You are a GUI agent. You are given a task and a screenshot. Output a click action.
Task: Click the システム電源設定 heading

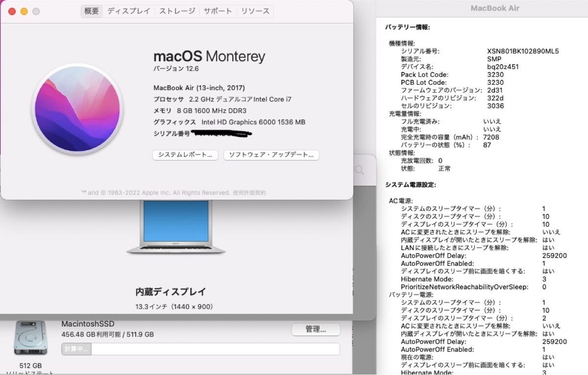click(410, 185)
